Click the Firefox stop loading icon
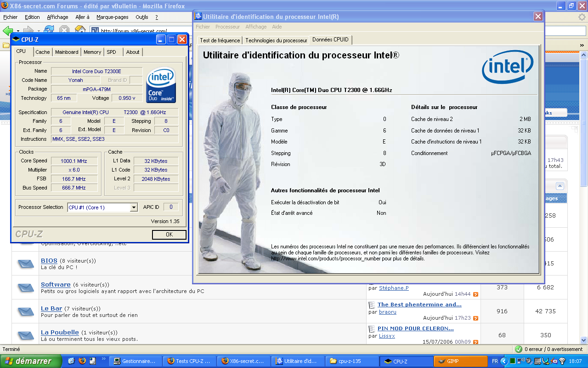 click(64, 30)
